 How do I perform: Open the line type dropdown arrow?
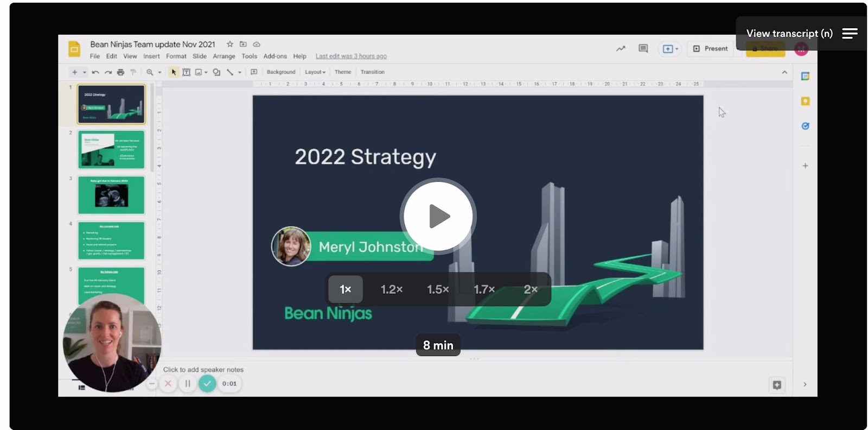coord(240,72)
